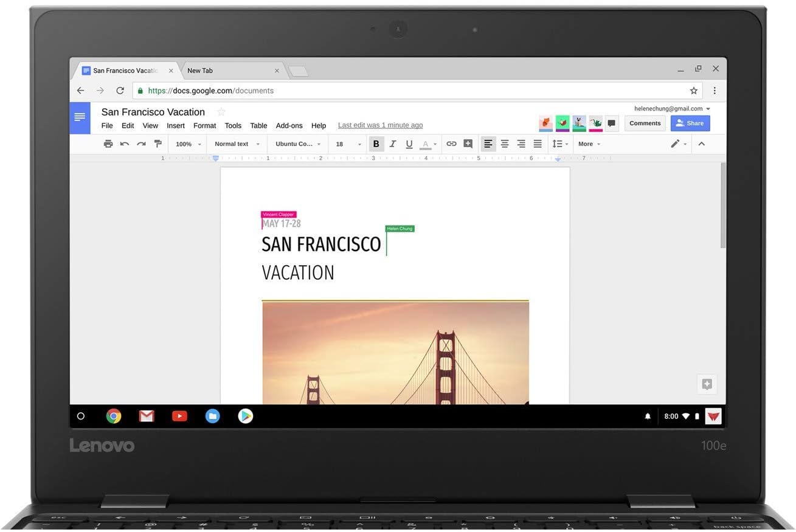The width and height of the screenshot is (796, 532).
Task: Expand the Normal text style dropdown
Action: pyautogui.click(x=237, y=144)
